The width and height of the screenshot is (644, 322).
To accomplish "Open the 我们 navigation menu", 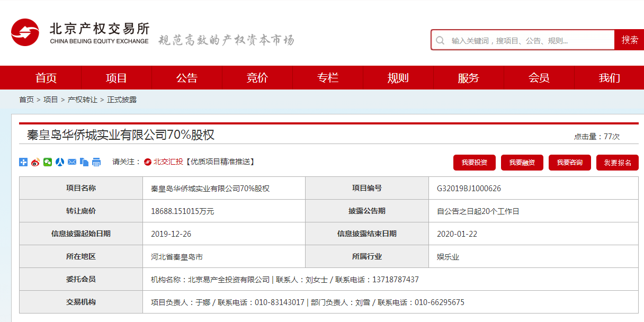I will click(610, 78).
